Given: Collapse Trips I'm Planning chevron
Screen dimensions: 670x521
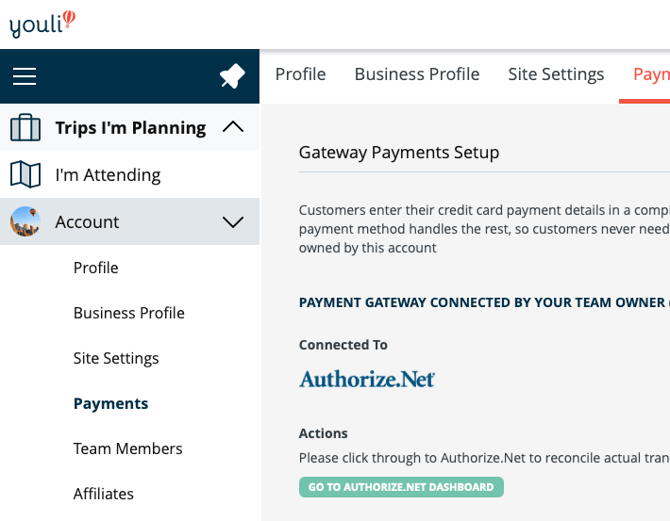Looking at the screenshot, I should tap(232, 128).
